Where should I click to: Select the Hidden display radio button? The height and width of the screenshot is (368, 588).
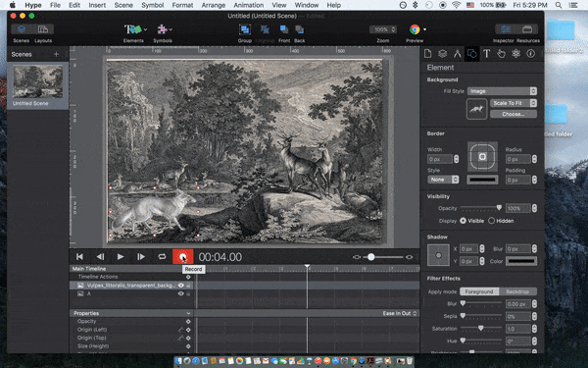tap(491, 221)
